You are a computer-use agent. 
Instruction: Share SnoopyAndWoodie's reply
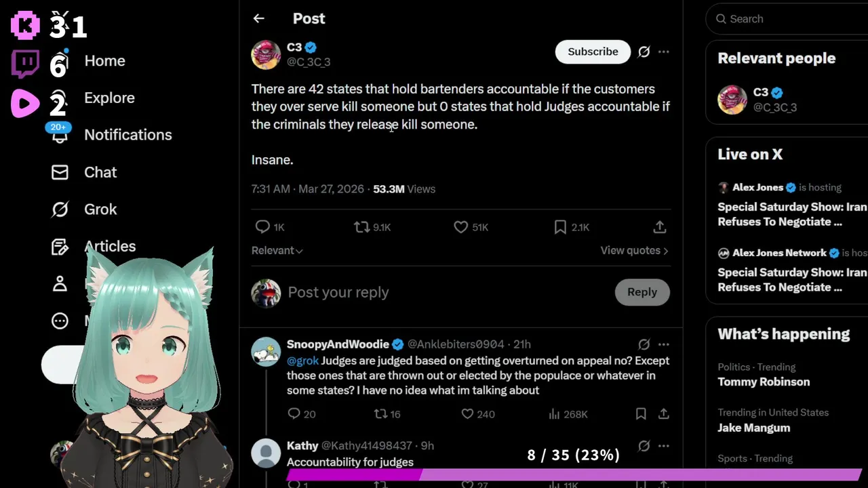pyautogui.click(x=664, y=413)
